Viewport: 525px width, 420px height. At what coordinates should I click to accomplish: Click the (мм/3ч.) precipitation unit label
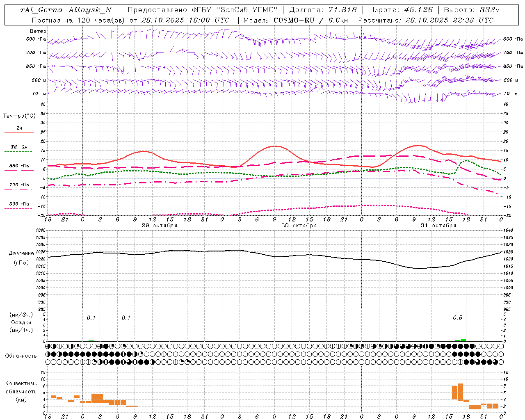pyautogui.click(x=21, y=315)
